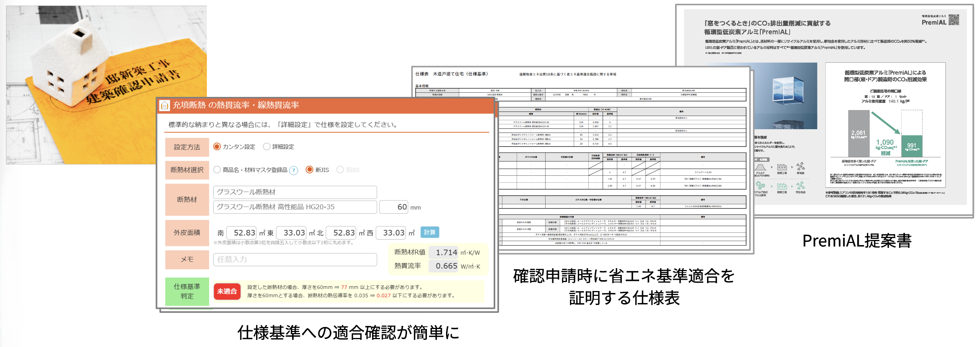
Task: Click the 北 area input field
Action: click(341, 232)
